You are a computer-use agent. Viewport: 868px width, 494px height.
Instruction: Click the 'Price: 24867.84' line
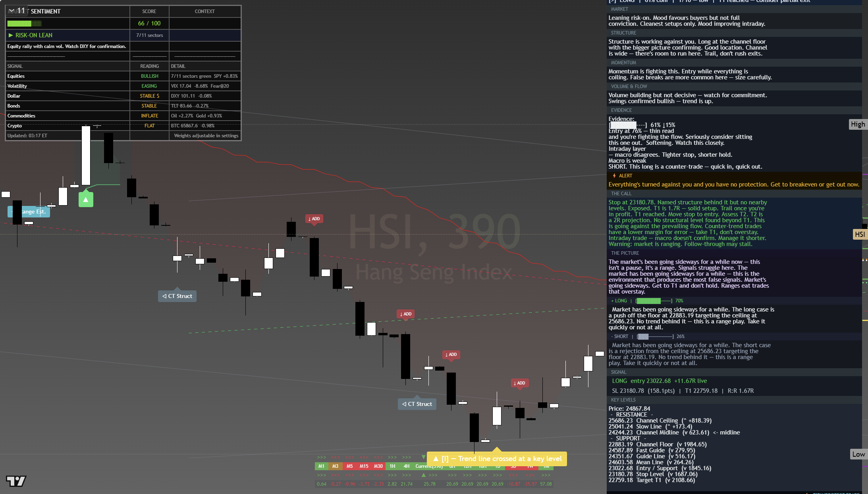(x=629, y=409)
